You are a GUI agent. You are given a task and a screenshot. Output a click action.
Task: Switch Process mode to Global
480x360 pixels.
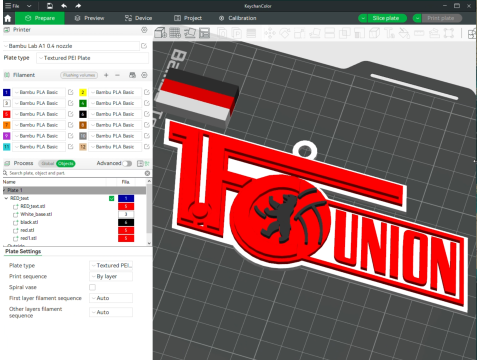(x=47, y=163)
